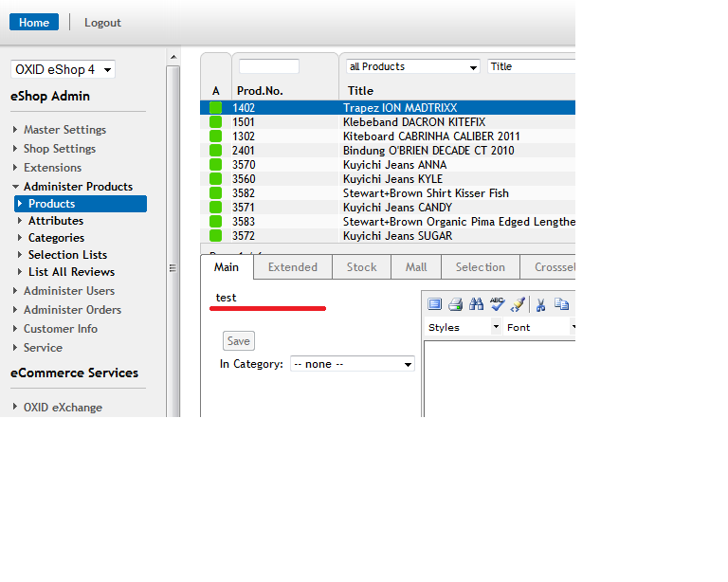Click the Copy icon in editor toolbar
The width and height of the screenshot is (728, 582).
click(561, 304)
